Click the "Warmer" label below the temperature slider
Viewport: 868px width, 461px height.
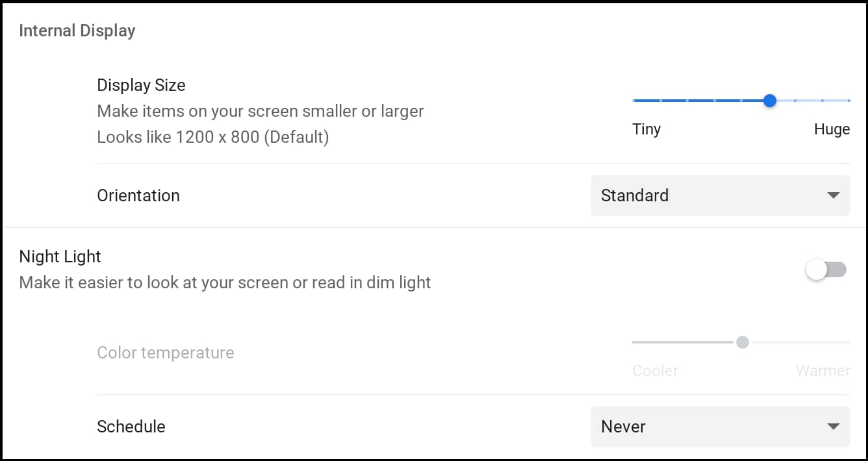click(823, 371)
